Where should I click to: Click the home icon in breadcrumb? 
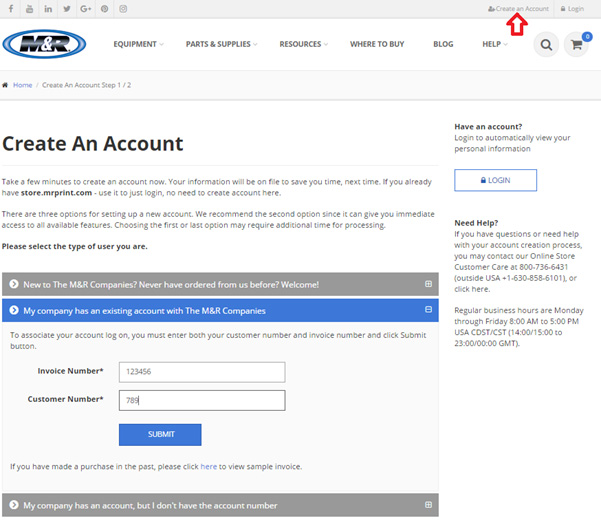click(x=5, y=85)
